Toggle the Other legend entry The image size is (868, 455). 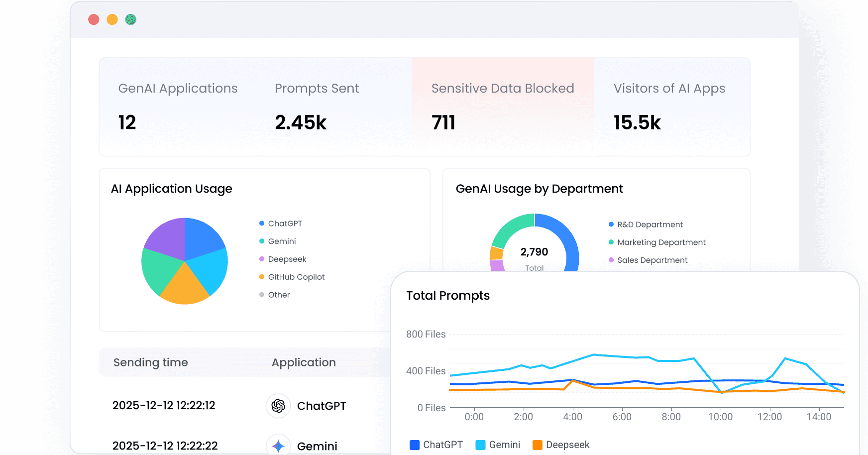pyautogui.click(x=275, y=295)
